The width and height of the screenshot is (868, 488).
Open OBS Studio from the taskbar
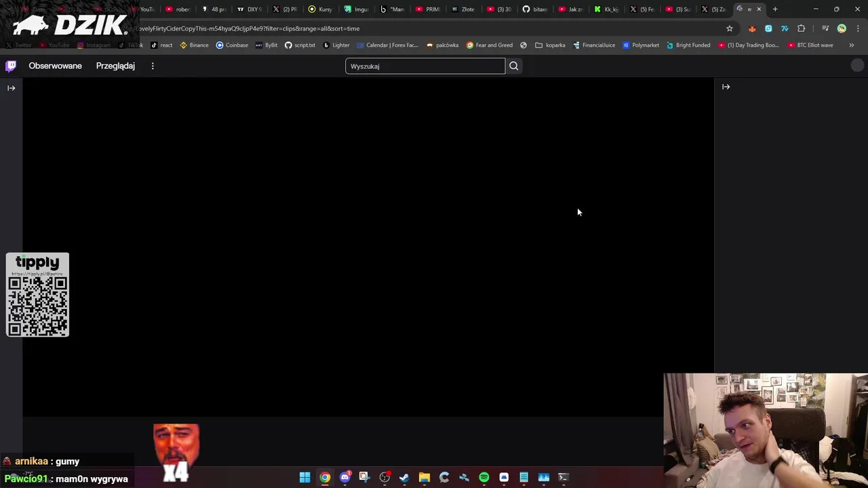point(384,477)
